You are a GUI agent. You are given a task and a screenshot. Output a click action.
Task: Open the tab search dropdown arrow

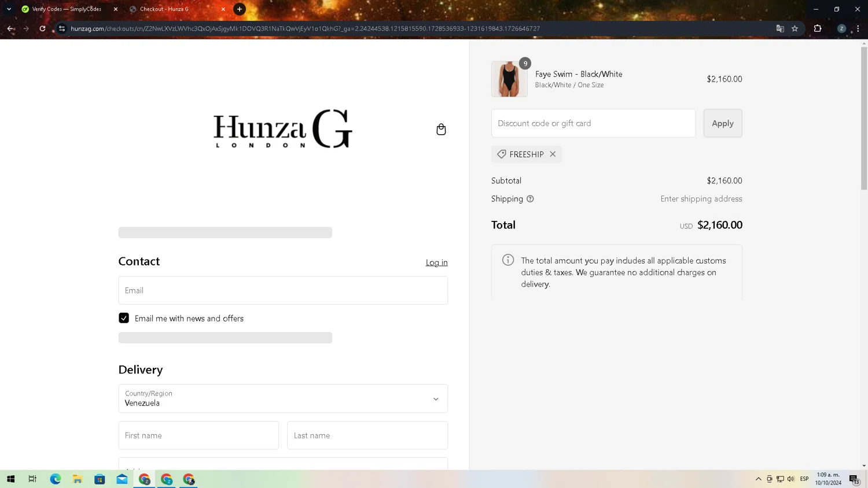click(9, 9)
